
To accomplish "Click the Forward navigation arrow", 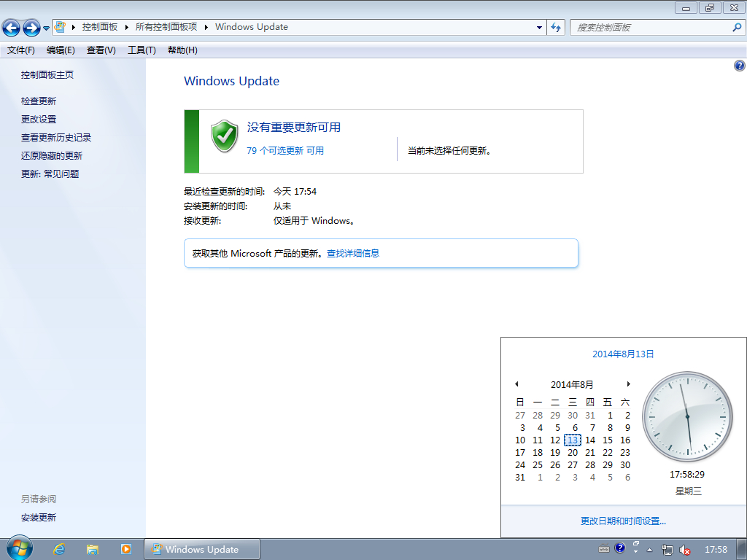I will click(x=31, y=28).
